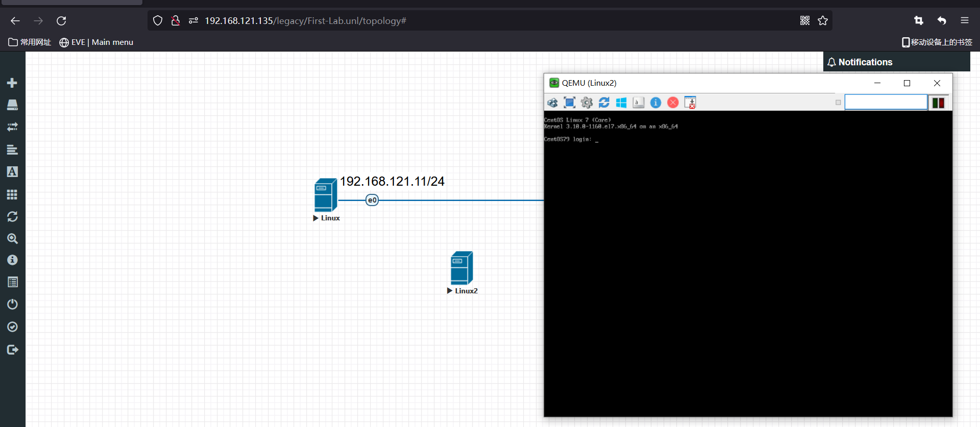Image resolution: width=980 pixels, height=427 pixels.
Task: Open the lab details list icon
Action: point(12,282)
